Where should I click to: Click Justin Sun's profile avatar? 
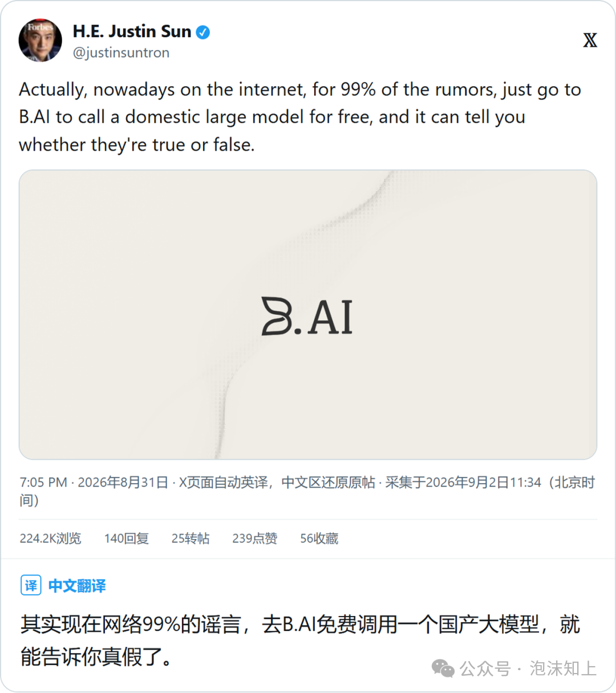(x=40, y=40)
